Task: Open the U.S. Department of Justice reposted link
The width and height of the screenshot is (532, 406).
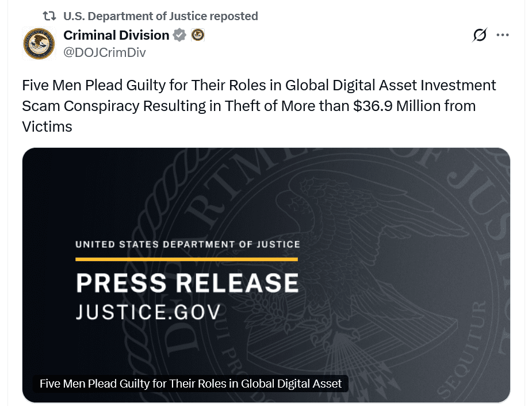Action: pyautogui.click(x=159, y=17)
